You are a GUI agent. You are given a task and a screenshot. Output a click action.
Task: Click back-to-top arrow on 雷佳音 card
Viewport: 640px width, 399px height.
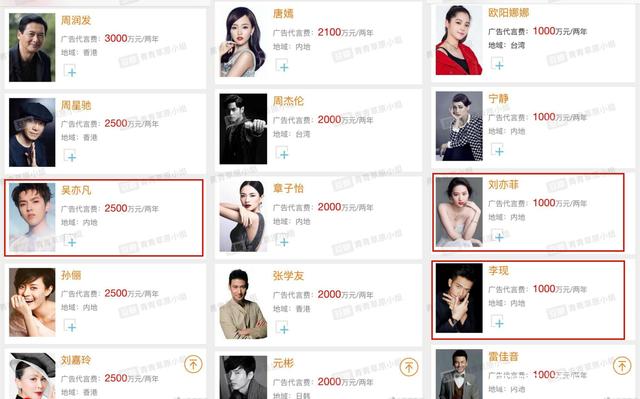pyautogui.click(x=622, y=366)
